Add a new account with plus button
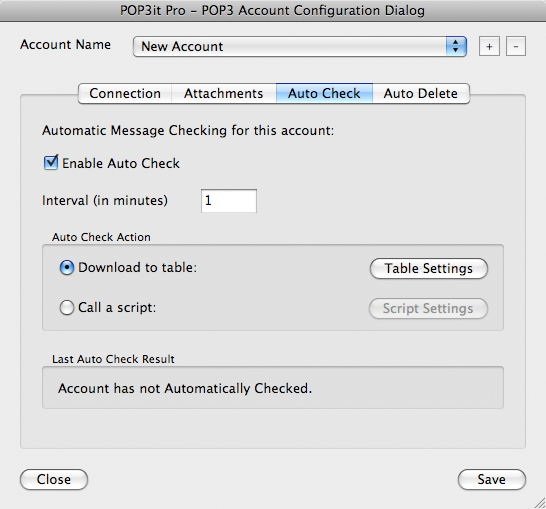 (x=489, y=46)
